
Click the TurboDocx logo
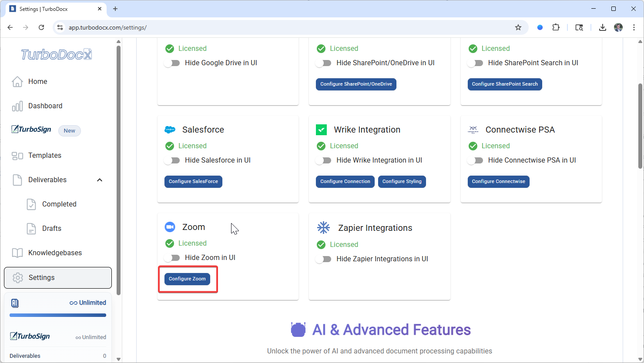click(x=57, y=54)
